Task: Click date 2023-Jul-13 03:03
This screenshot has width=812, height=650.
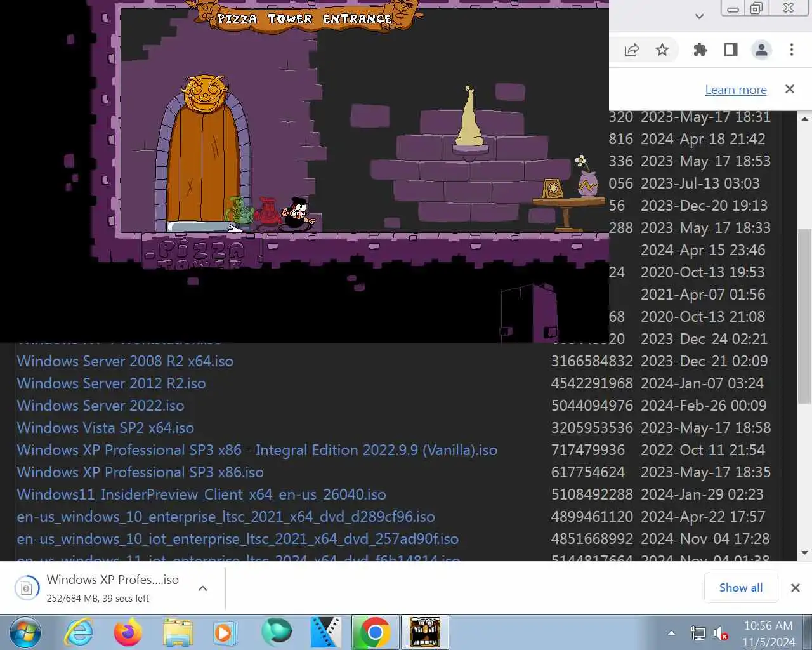Action: coord(700,183)
